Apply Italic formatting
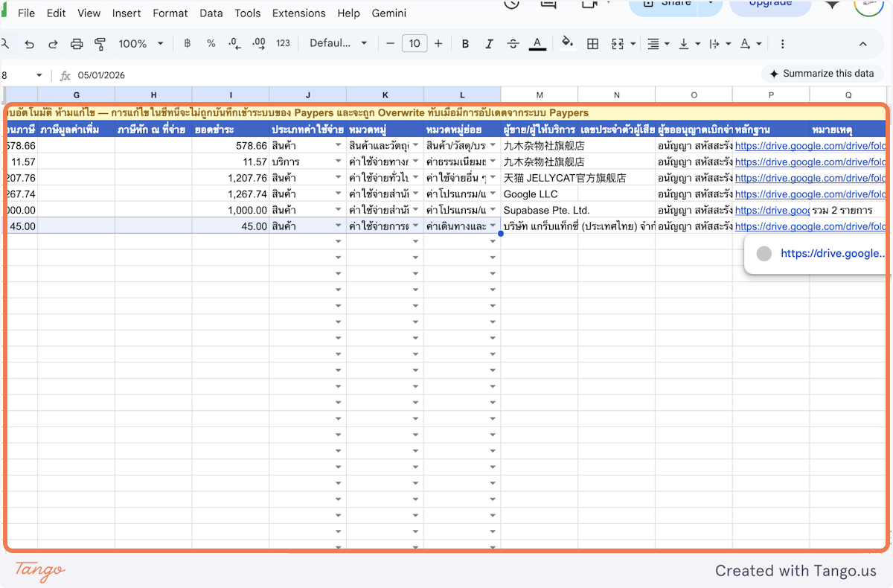The width and height of the screenshot is (893, 588). tap(489, 44)
